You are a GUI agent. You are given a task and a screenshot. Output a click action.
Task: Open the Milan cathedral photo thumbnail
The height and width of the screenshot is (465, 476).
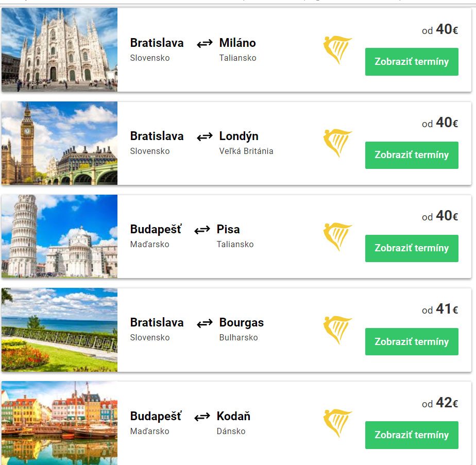(x=59, y=50)
